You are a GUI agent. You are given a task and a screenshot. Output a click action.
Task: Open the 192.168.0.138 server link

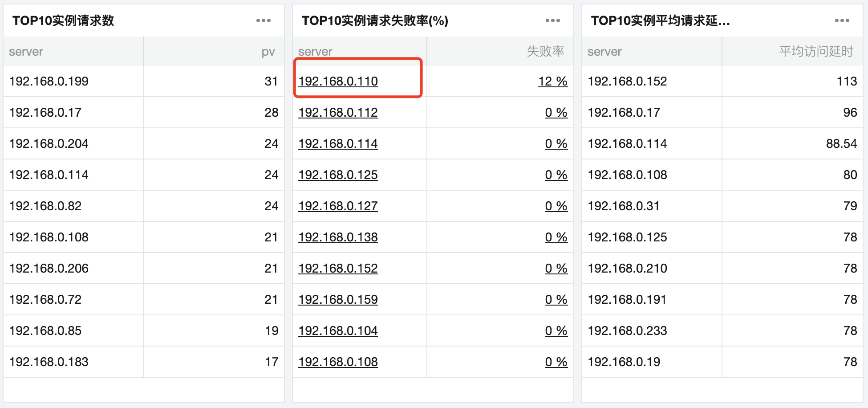(x=338, y=237)
